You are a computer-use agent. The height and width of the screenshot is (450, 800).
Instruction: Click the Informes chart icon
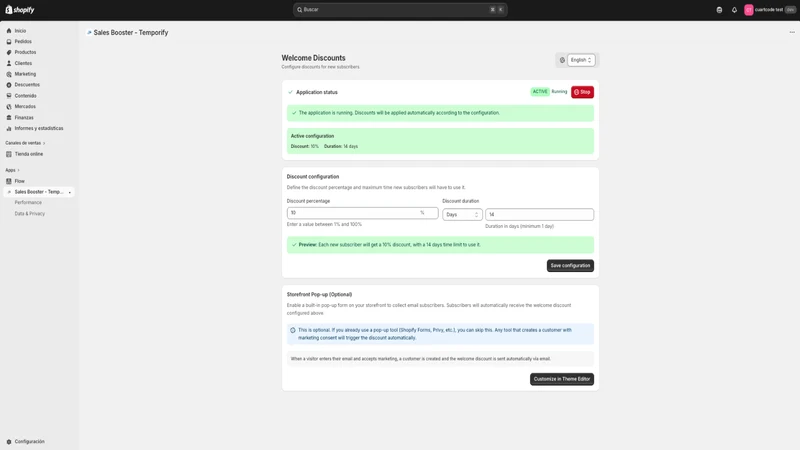pos(9,129)
